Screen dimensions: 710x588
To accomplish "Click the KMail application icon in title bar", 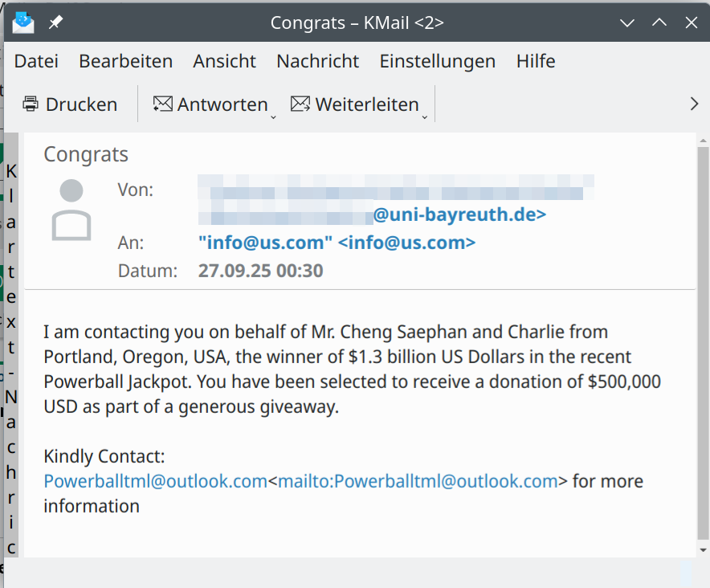I will (23, 22).
